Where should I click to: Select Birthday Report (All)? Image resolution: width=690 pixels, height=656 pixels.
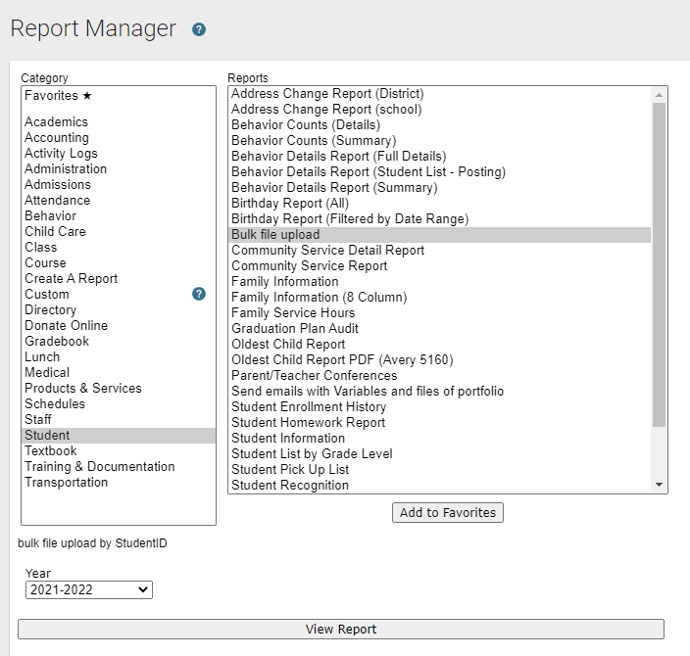click(290, 203)
